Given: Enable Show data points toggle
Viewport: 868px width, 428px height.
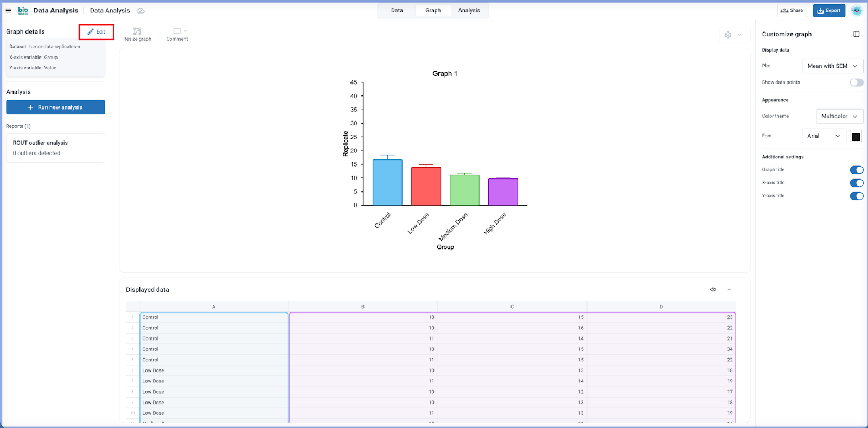Looking at the screenshot, I should [x=856, y=82].
